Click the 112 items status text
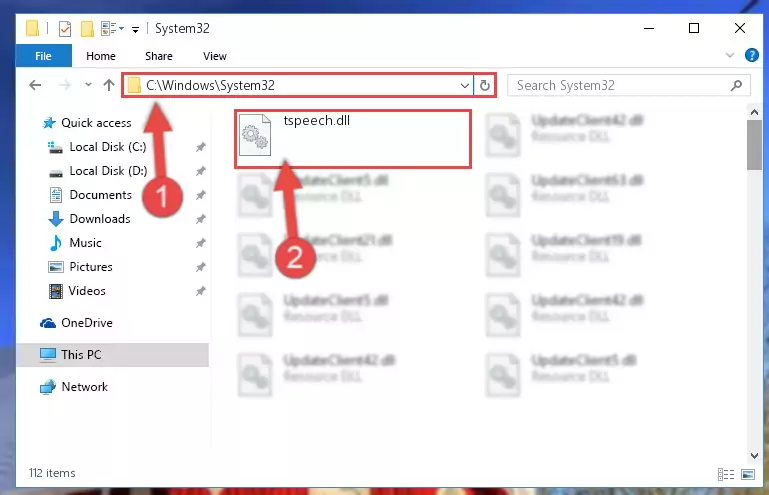The height and width of the screenshot is (495, 769). (x=52, y=473)
